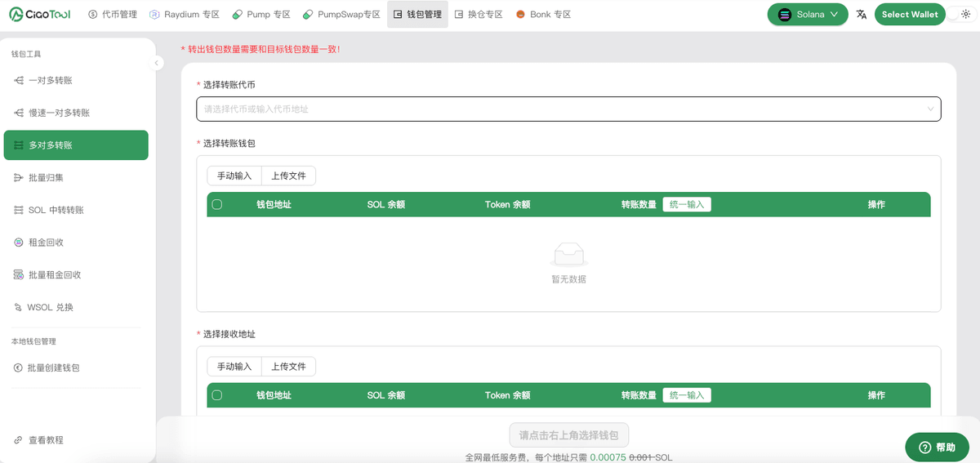
Task: Click the 租金回收 sidebar icon
Action: click(x=19, y=243)
